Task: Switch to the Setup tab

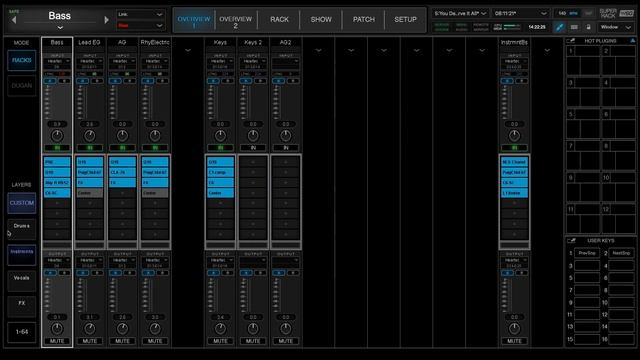Action: [x=405, y=20]
